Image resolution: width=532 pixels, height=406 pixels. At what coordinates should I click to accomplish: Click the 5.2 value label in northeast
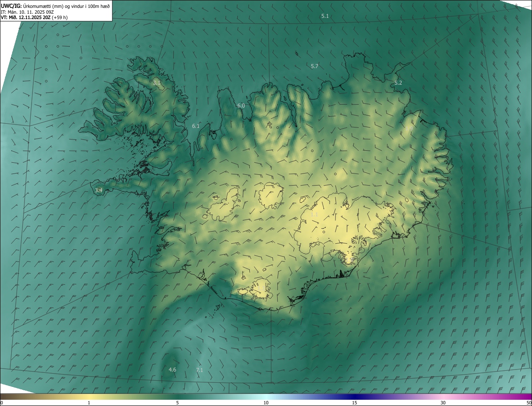pos(398,83)
